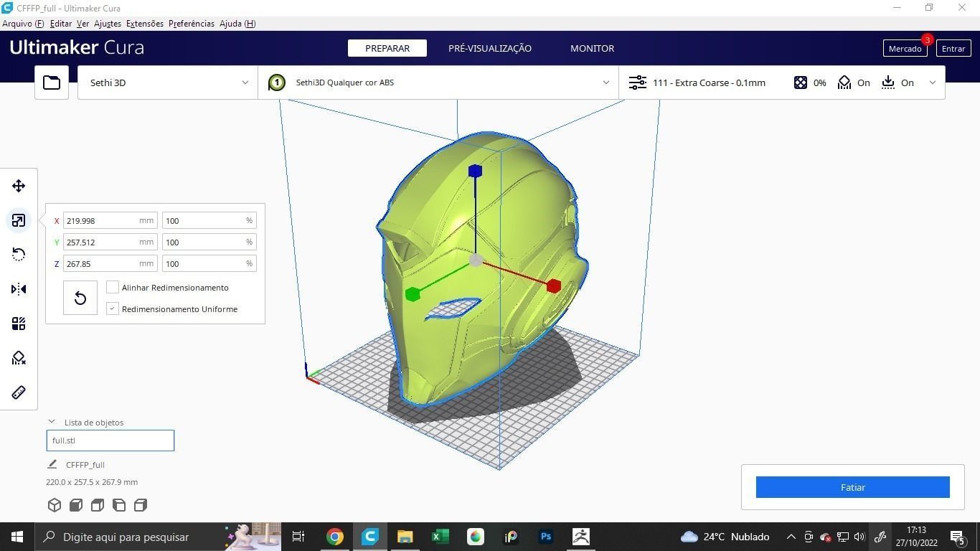Select the Rotate tool icon
Viewport: 980px width, 551px height.
(x=19, y=255)
